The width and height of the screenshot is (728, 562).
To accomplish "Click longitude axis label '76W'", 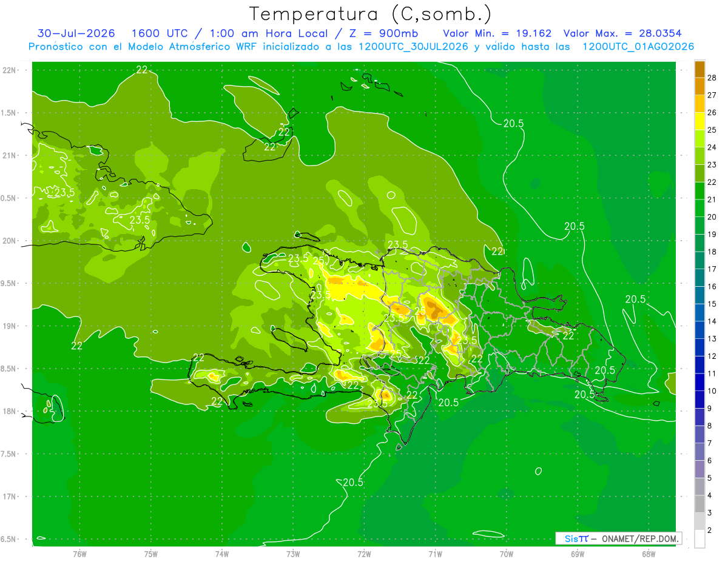I will point(79,554).
